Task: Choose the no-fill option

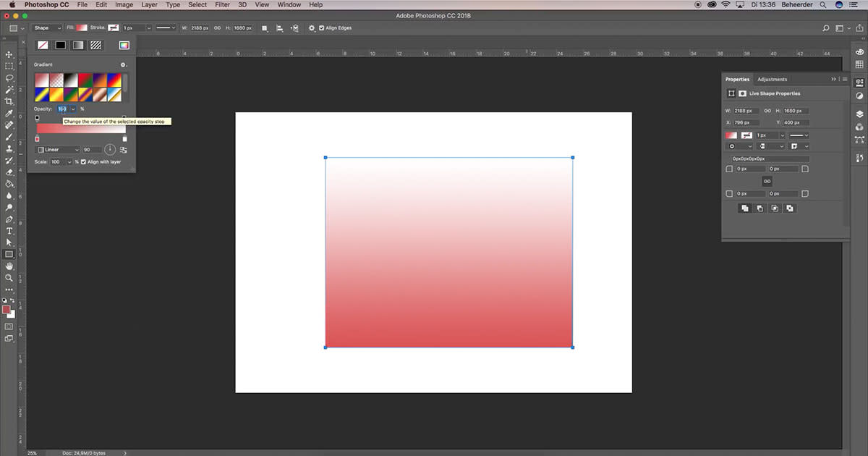Action: click(43, 45)
